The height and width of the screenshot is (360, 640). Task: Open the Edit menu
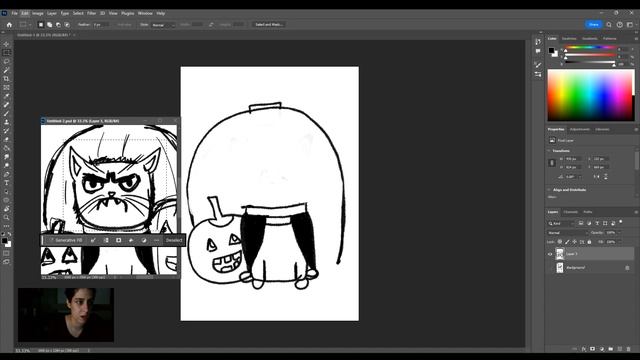25,13
